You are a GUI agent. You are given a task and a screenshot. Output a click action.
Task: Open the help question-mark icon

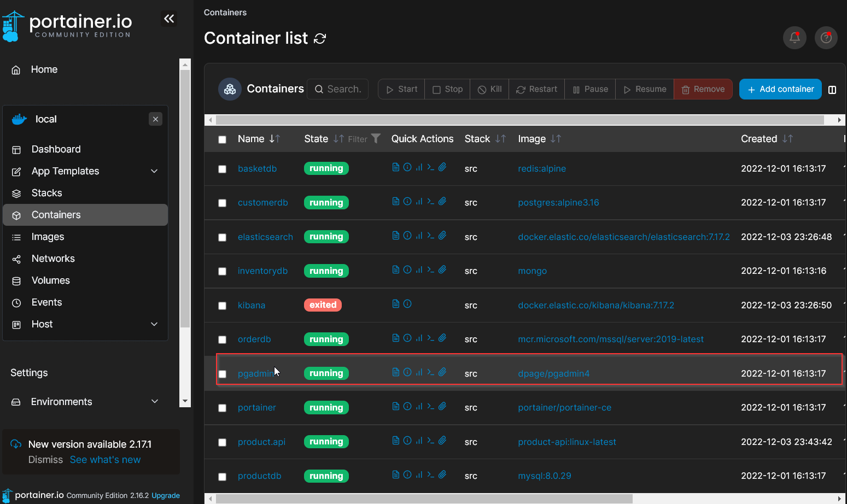tap(826, 38)
